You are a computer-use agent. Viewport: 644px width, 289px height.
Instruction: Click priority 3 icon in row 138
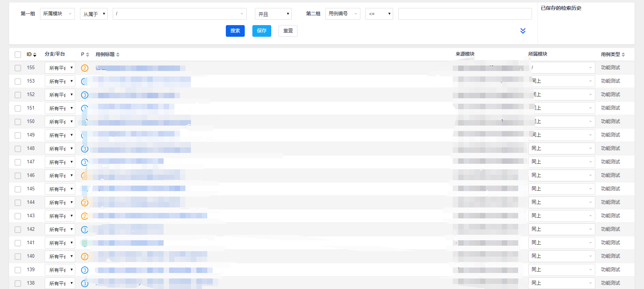[x=85, y=284]
